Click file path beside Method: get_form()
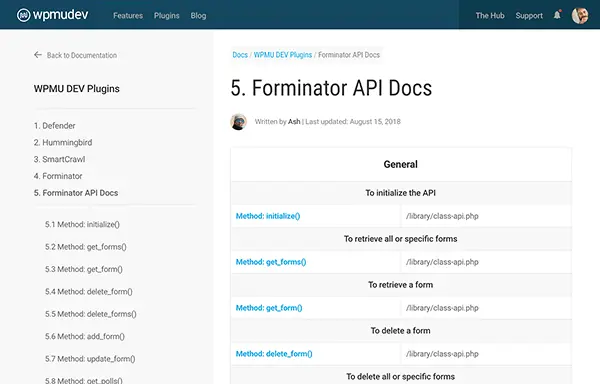 [x=442, y=308]
